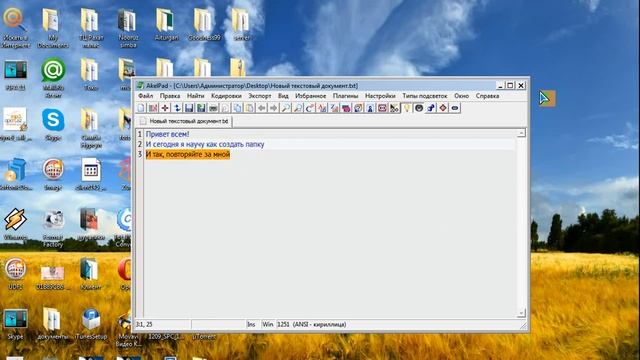The image size is (640, 360).
Task: Click the print preview toolbar icon
Action: click(x=225, y=108)
